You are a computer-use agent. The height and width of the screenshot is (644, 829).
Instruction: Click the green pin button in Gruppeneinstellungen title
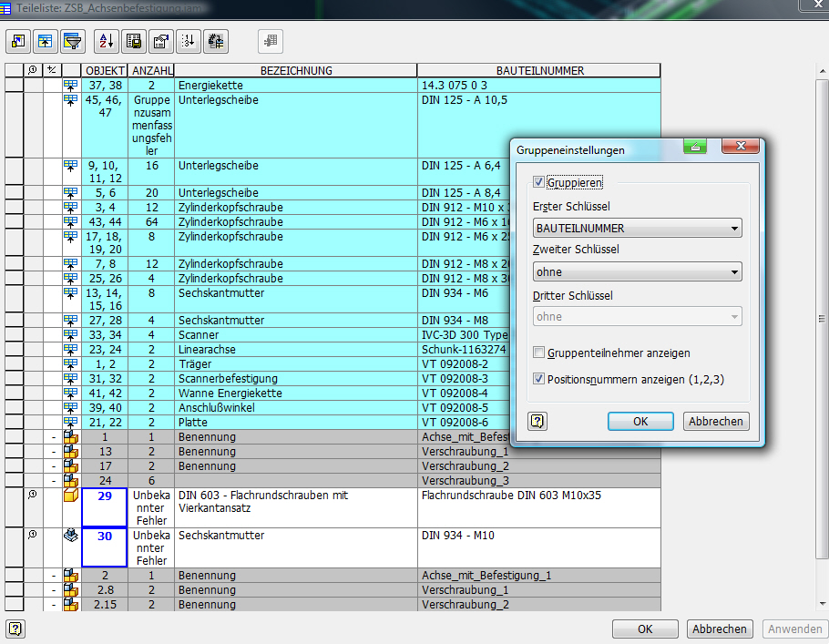695,147
